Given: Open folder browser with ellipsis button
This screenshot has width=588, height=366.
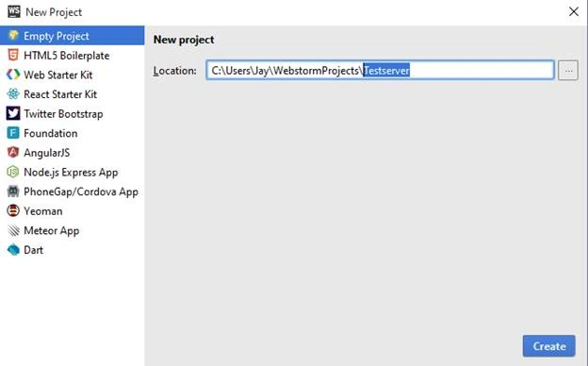Looking at the screenshot, I should [x=568, y=70].
